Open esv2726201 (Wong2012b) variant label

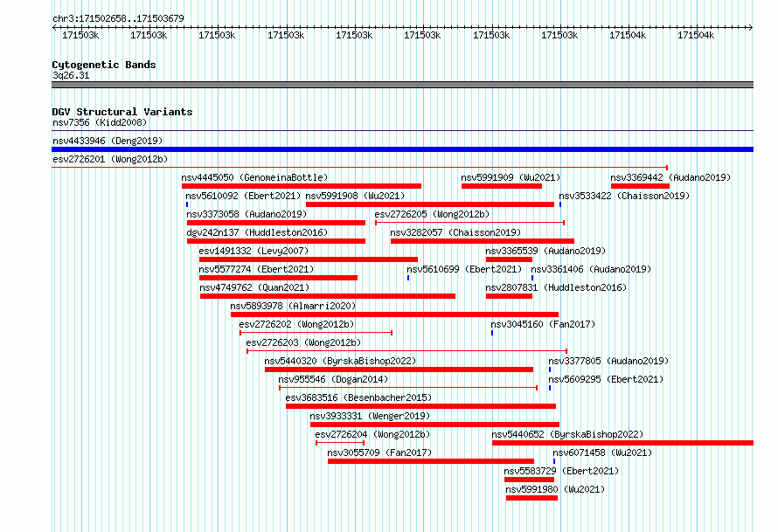[110, 159]
